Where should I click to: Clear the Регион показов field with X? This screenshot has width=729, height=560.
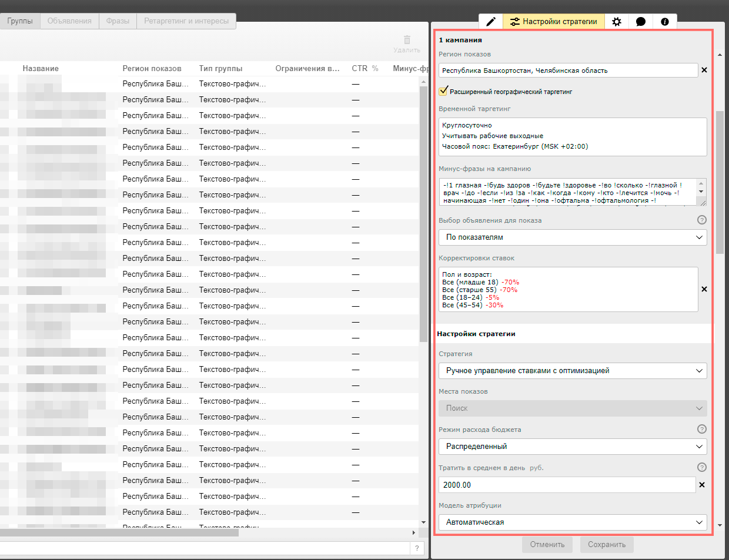(x=704, y=70)
